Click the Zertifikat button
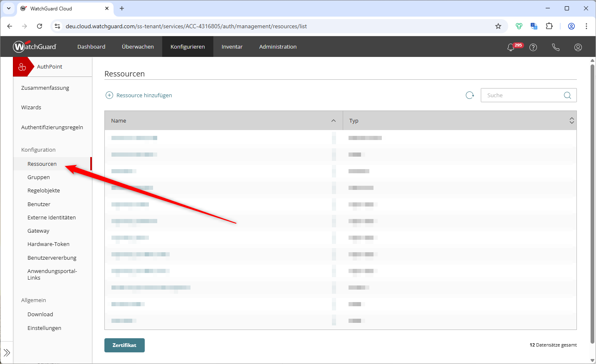The height and width of the screenshot is (364, 596). click(x=124, y=345)
